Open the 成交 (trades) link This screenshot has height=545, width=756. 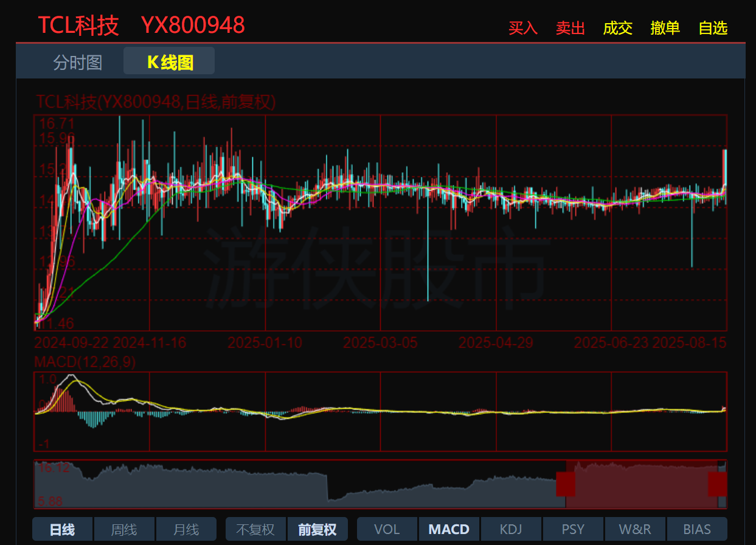(618, 28)
